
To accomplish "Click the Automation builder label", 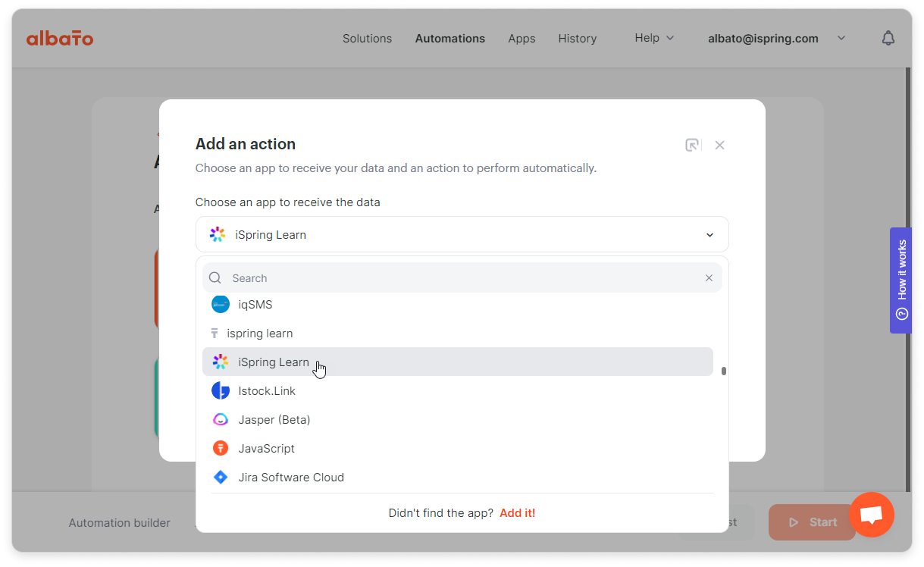I will [120, 522].
